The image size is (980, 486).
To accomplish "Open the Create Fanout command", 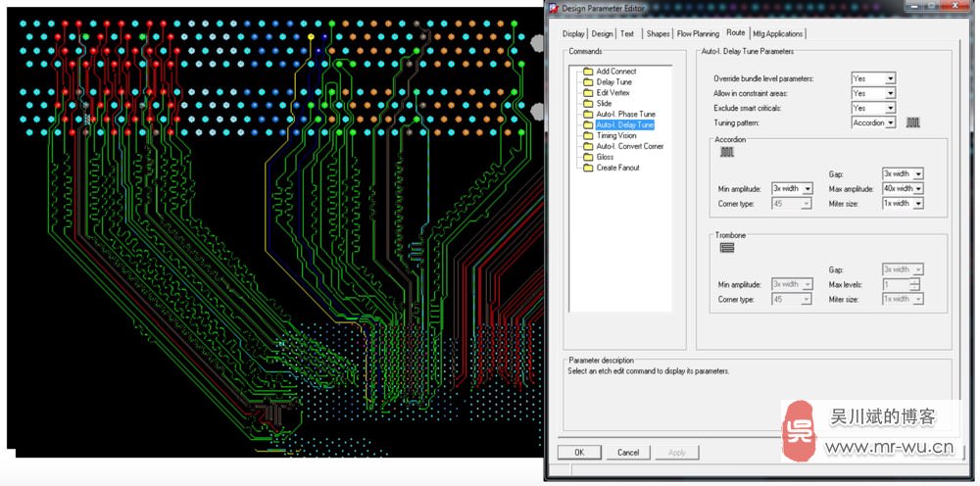I will (617, 168).
